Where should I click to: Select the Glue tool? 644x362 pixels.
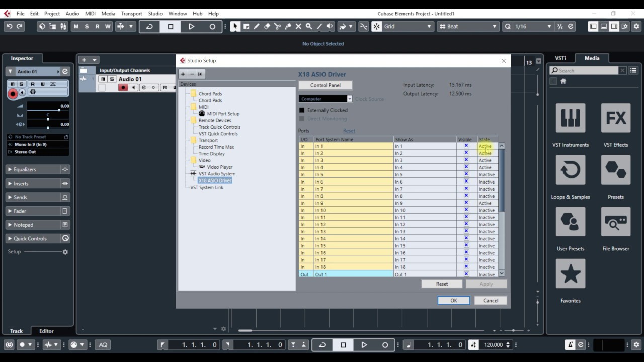(x=288, y=26)
